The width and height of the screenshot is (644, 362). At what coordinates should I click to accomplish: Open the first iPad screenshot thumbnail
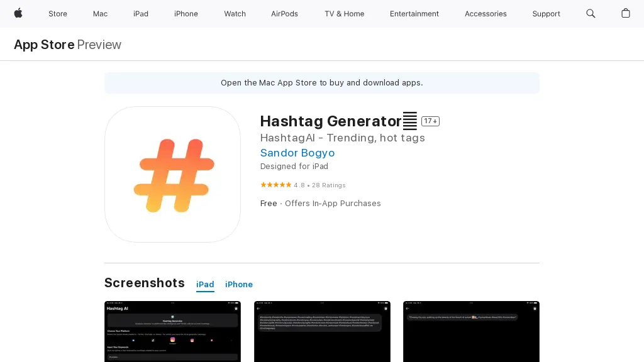tap(172, 331)
